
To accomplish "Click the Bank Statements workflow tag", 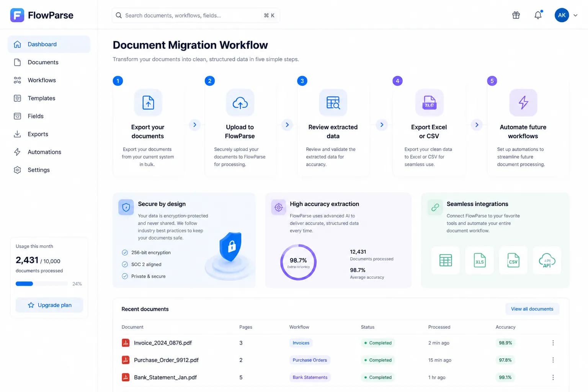I will click(x=310, y=377).
